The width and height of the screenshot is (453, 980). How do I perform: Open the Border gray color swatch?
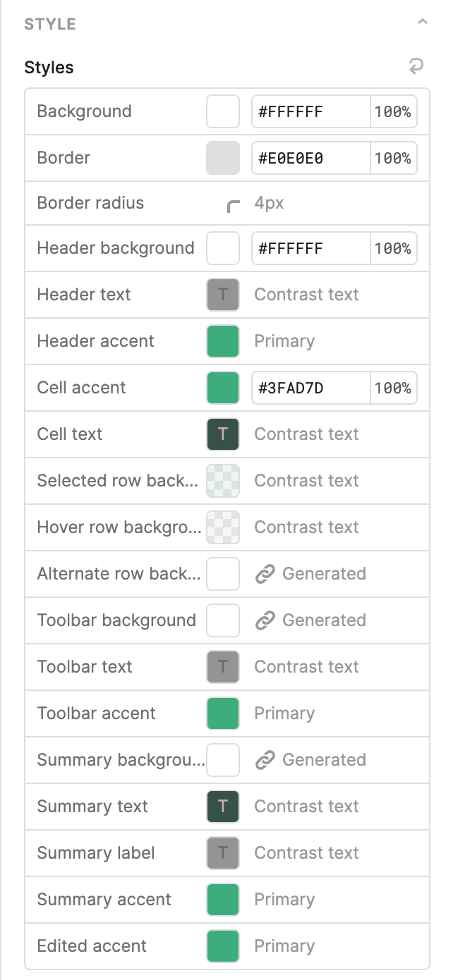[x=223, y=158]
